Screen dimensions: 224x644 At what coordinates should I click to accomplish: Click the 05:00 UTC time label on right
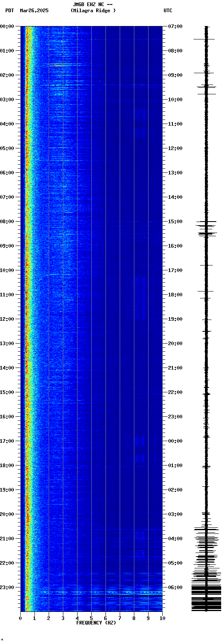(175, 563)
